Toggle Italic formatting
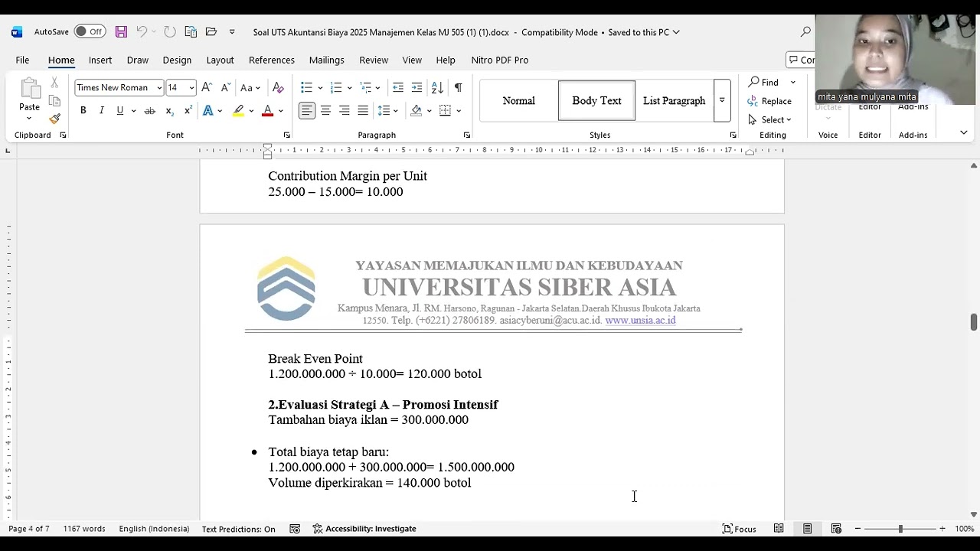The image size is (980, 551). tap(101, 111)
